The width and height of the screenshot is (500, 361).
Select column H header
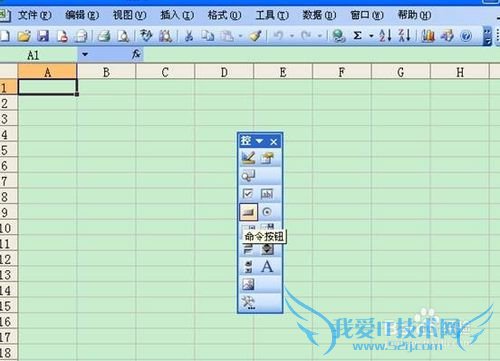(460, 72)
